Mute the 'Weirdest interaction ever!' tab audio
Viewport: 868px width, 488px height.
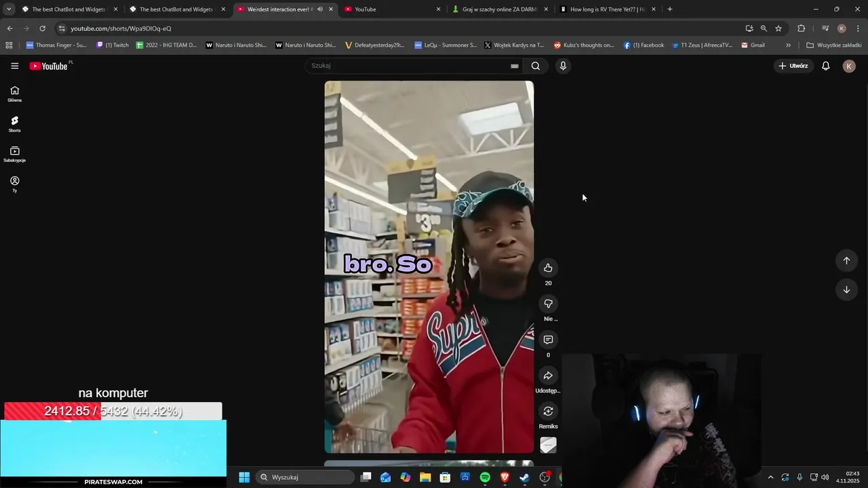click(x=320, y=9)
